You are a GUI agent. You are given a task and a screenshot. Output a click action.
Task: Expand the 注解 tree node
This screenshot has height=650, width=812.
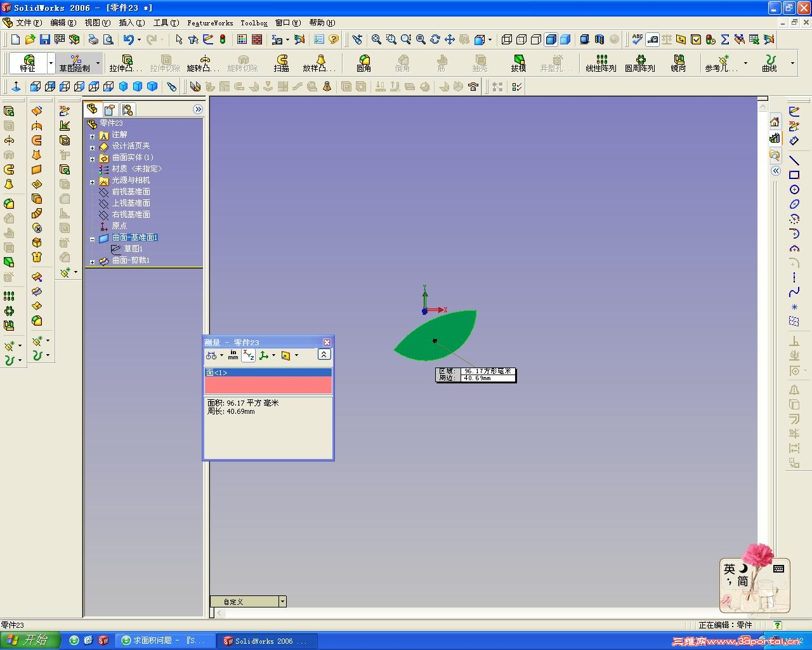coord(92,136)
